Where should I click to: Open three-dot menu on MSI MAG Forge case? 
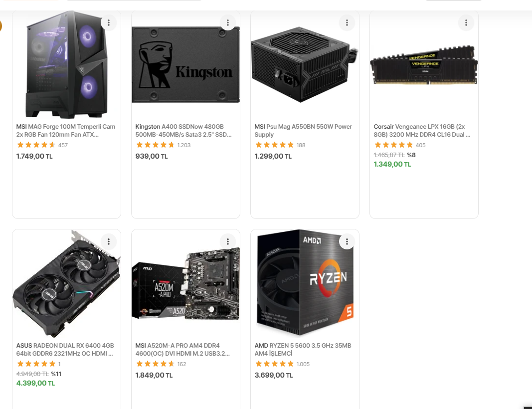pos(109,23)
